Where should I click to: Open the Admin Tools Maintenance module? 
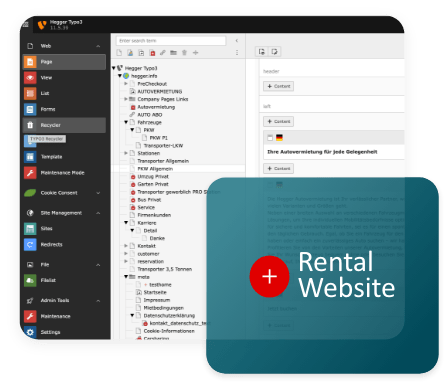[x=30, y=316]
